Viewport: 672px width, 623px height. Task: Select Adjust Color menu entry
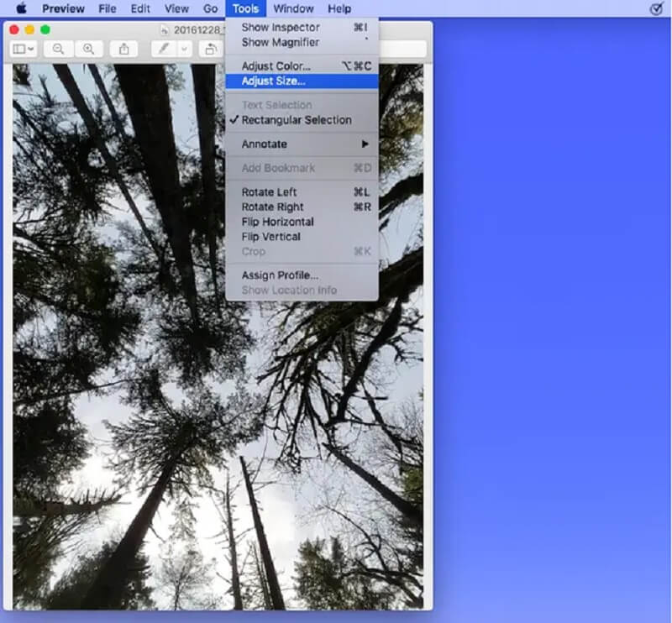point(276,66)
